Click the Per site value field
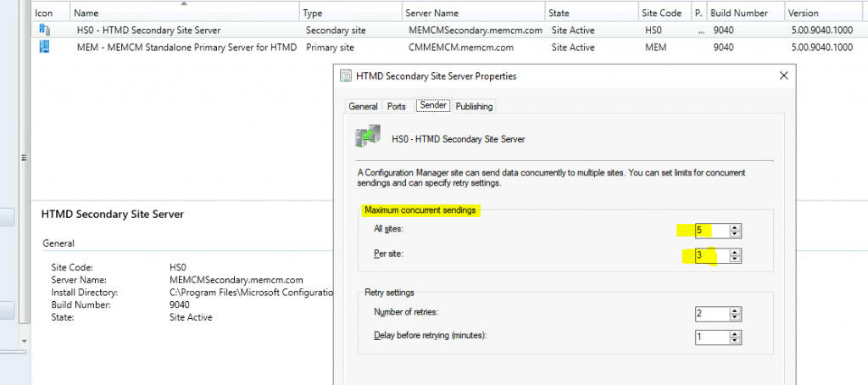This screenshot has height=385, width=868. pyautogui.click(x=712, y=255)
